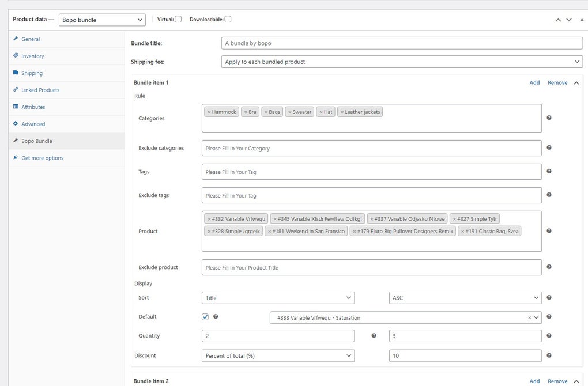Image resolution: width=588 pixels, height=386 pixels.
Task: Click the gear icon beside Advanced
Action: tap(16, 123)
